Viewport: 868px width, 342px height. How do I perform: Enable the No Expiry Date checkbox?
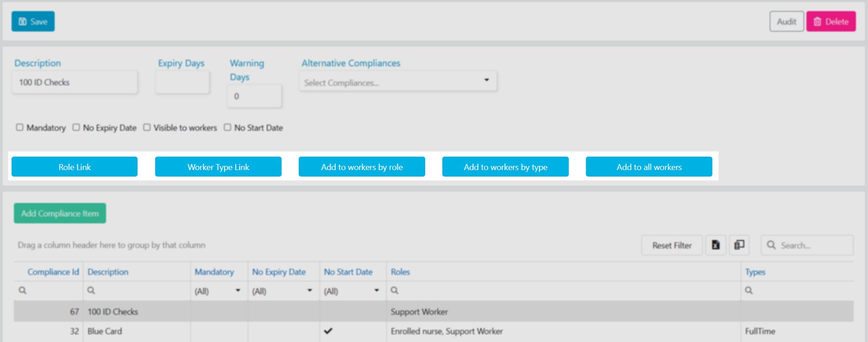point(76,127)
